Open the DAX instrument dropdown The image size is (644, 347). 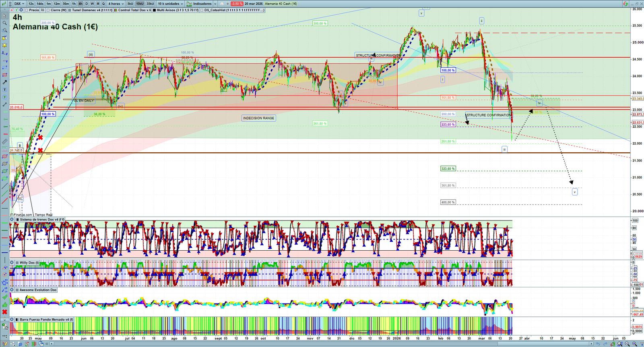19,4
